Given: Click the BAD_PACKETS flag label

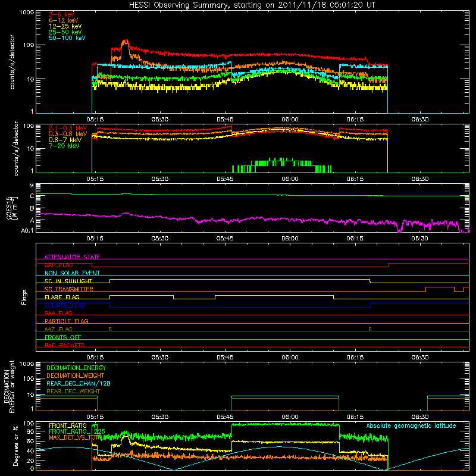Looking at the screenshot, I should click(65, 345).
